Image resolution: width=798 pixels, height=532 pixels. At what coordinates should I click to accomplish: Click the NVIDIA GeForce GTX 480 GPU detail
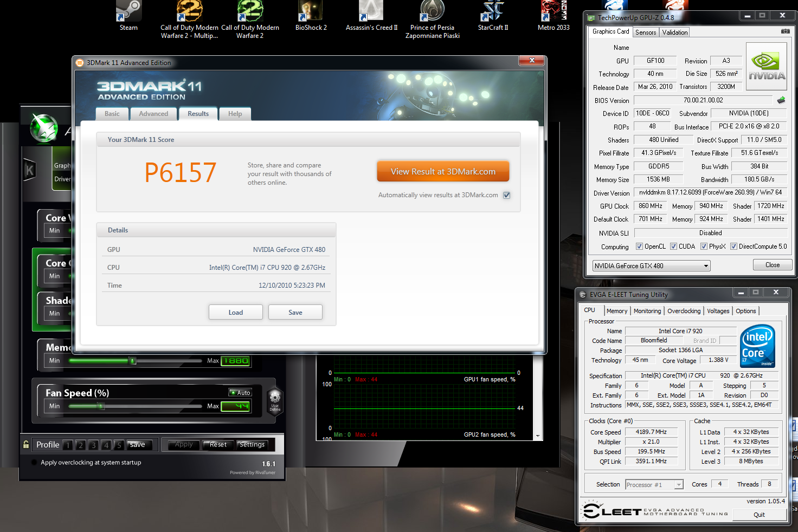[289, 250]
